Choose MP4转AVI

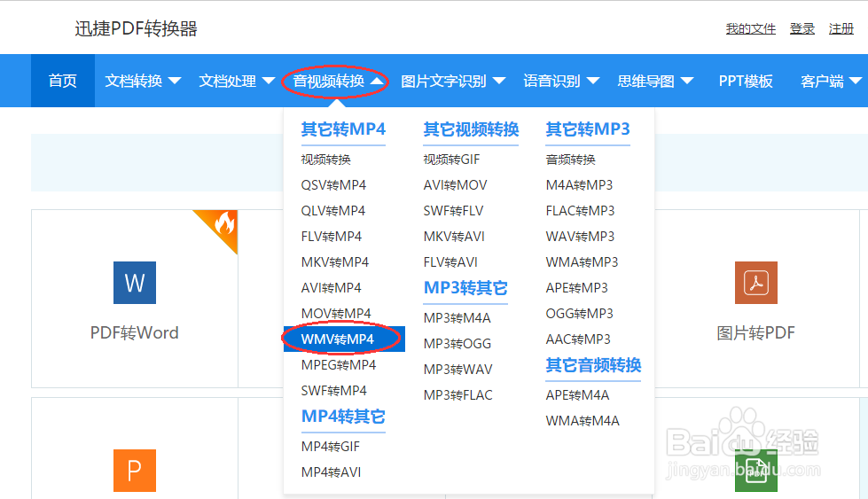(331, 472)
